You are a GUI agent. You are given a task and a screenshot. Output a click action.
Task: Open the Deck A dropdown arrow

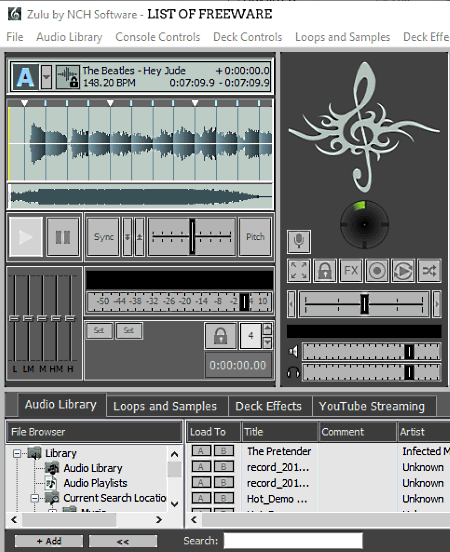point(46,76)
